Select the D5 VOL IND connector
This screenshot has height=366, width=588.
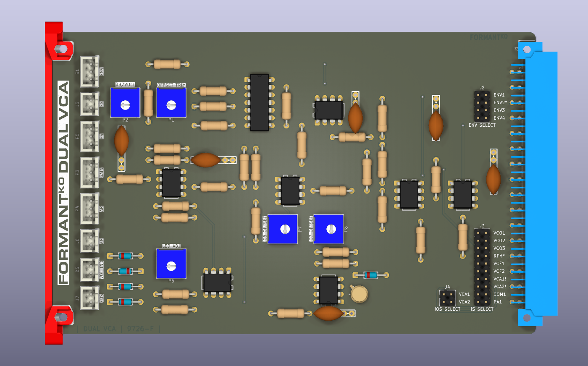(x=89, y=269)
